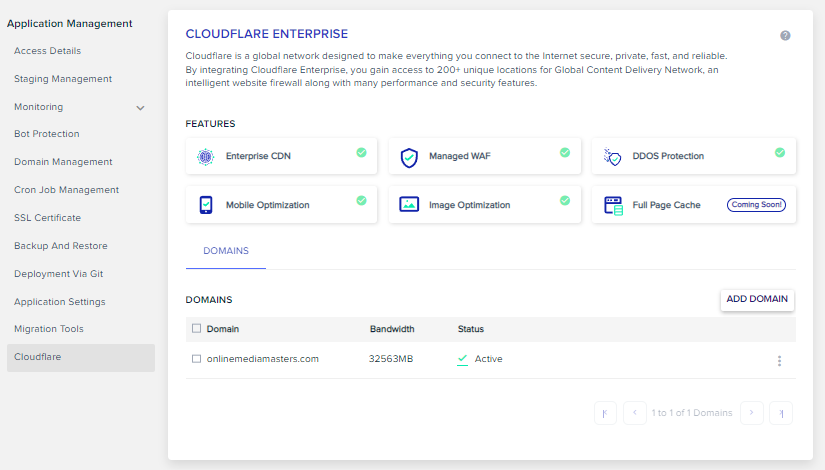This screenshot has width=825, height=470.
Task: Open Bot Protection in sidebar
Action: tap(47, 134)
